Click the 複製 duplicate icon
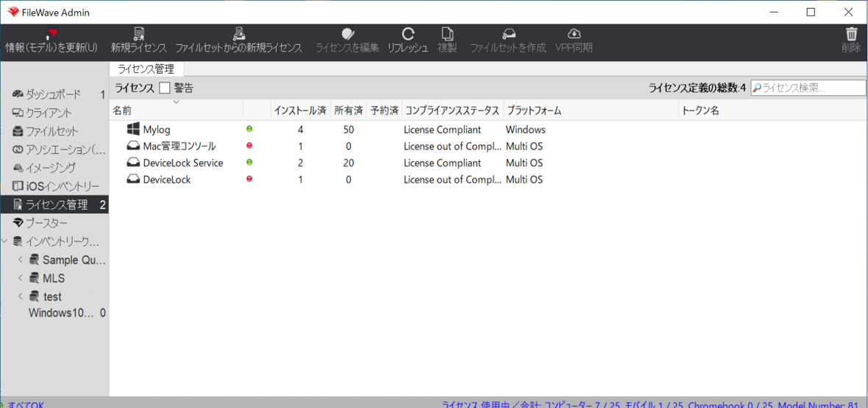This screenshot has width=868, height=408. click(x=447, y=35)
